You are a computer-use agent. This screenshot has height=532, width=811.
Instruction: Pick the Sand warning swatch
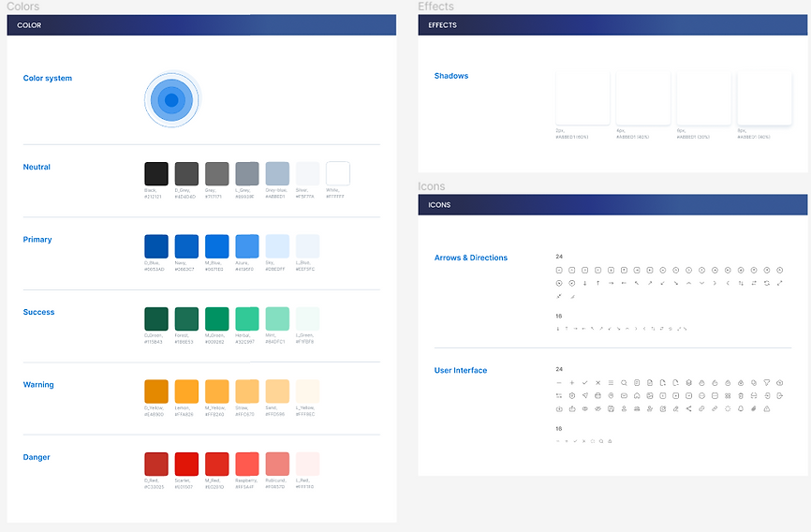point(277,392)
